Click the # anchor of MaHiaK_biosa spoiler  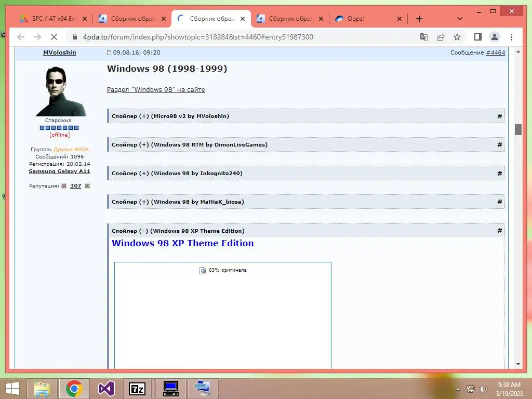499,202
